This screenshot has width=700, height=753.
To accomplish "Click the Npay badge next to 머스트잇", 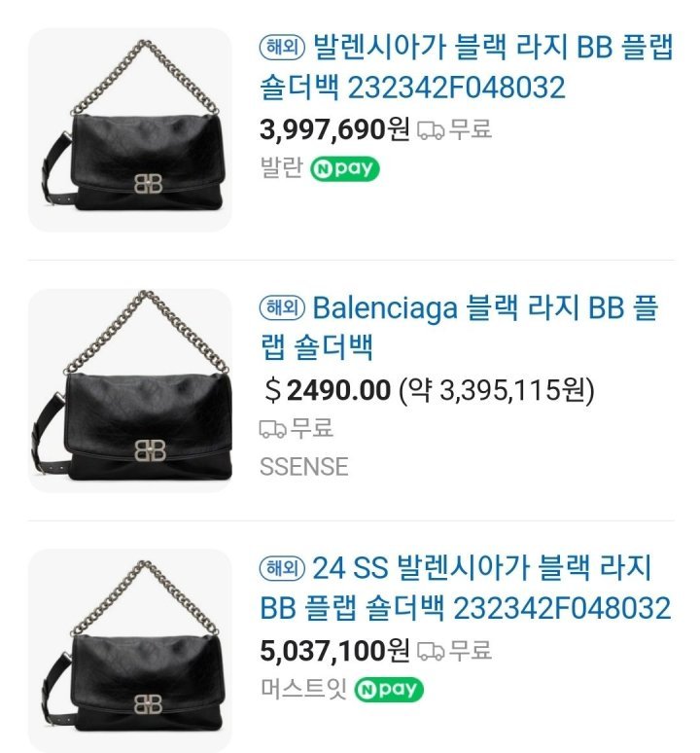I will pos(389,690).
